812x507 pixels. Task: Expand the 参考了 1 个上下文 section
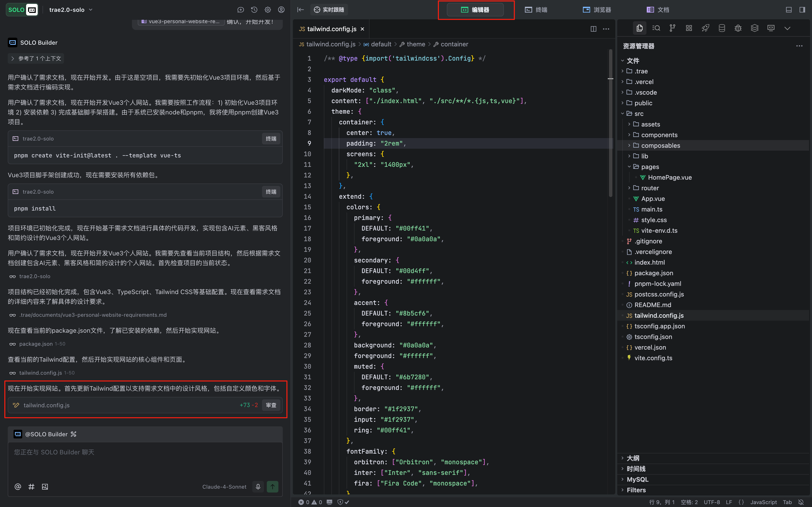[x=36, y=58]
